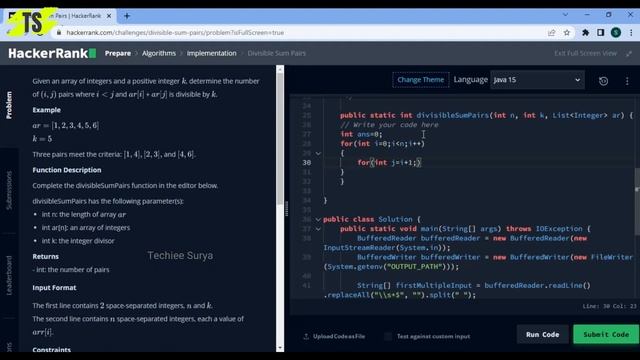Click the 'Line: 30 Col: 23' status text

(x=609, y=306)
